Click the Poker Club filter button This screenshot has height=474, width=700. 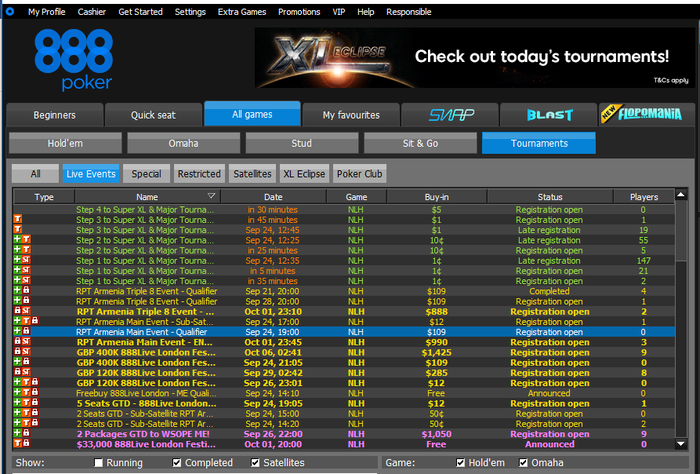359,174
